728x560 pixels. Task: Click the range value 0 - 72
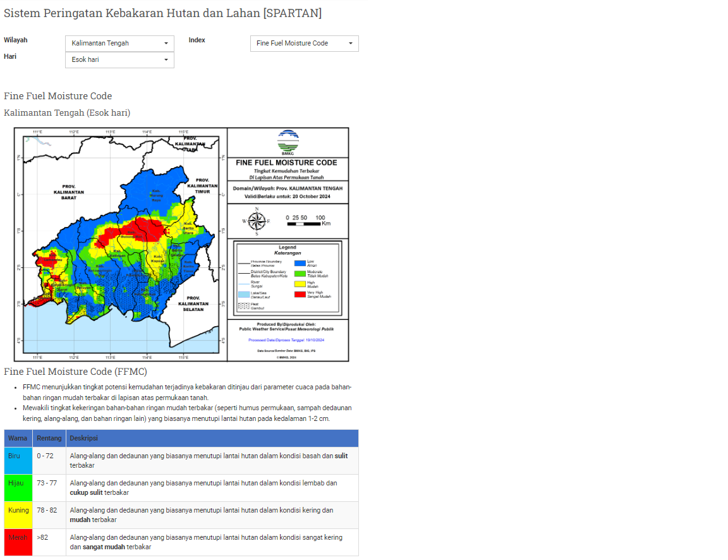tap(45, 456)
